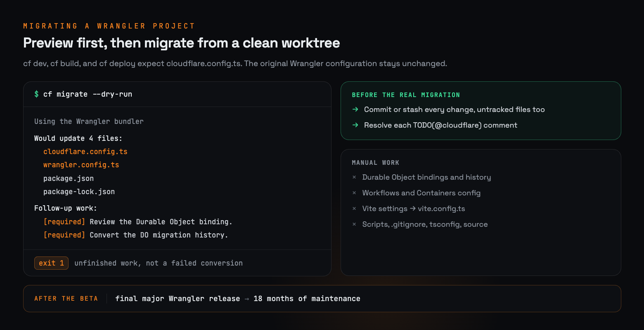Viewport: 644px width, 330px height.
Task: Click 'final major Wrangler release' text
Action: pos(178,299)
